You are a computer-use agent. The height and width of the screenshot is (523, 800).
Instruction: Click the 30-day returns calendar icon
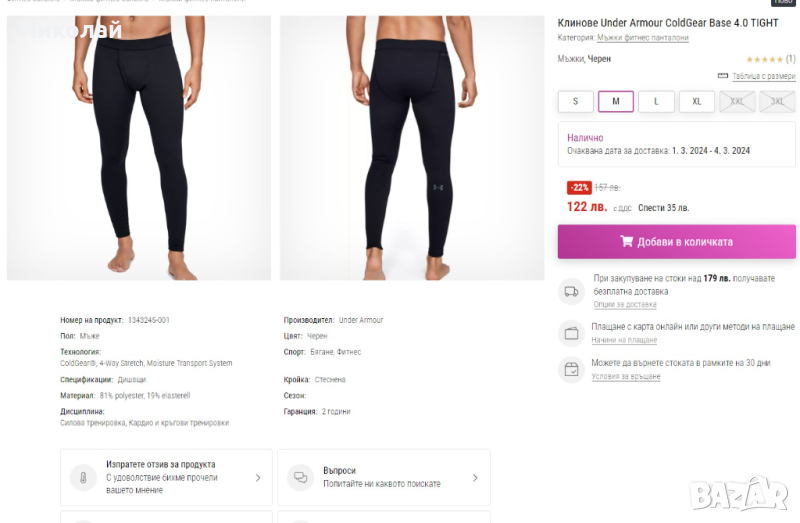pyautogui.click(x=571, y=369)
